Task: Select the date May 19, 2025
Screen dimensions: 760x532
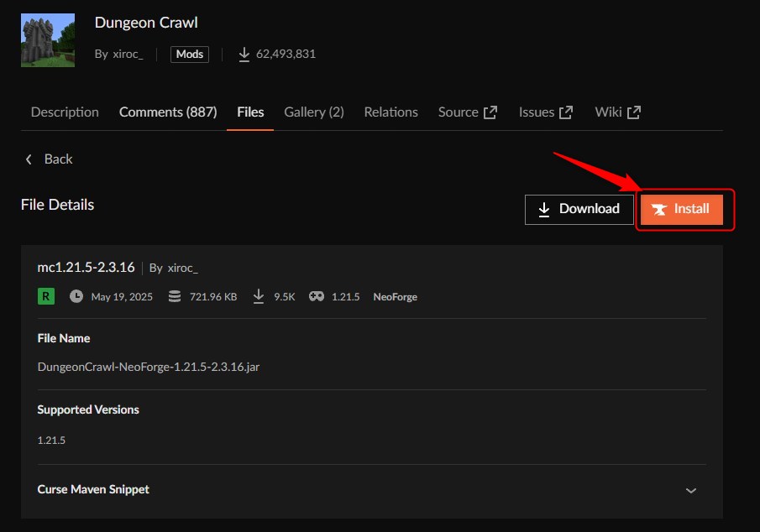Action: click(122, 296)
